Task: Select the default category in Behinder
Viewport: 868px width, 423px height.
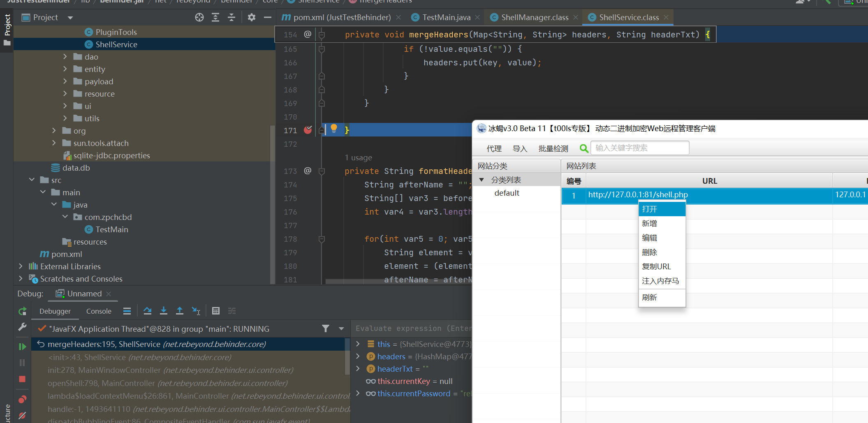Action: 507,193
